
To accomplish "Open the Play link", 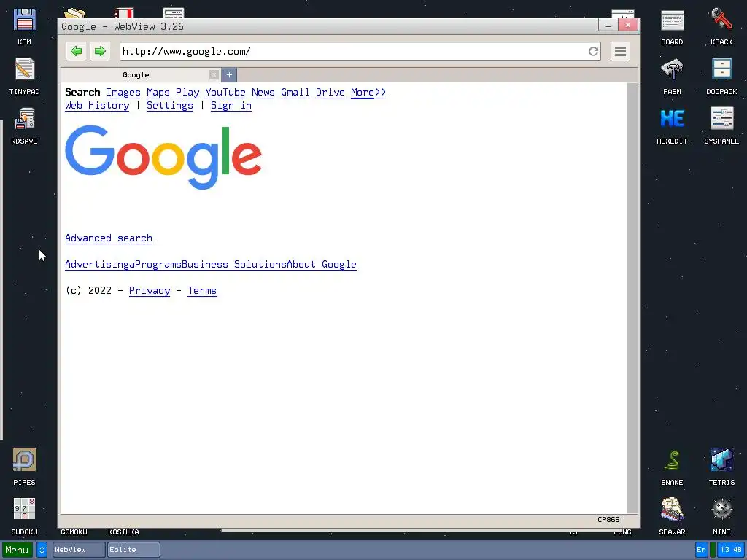I will click(187, 93).
